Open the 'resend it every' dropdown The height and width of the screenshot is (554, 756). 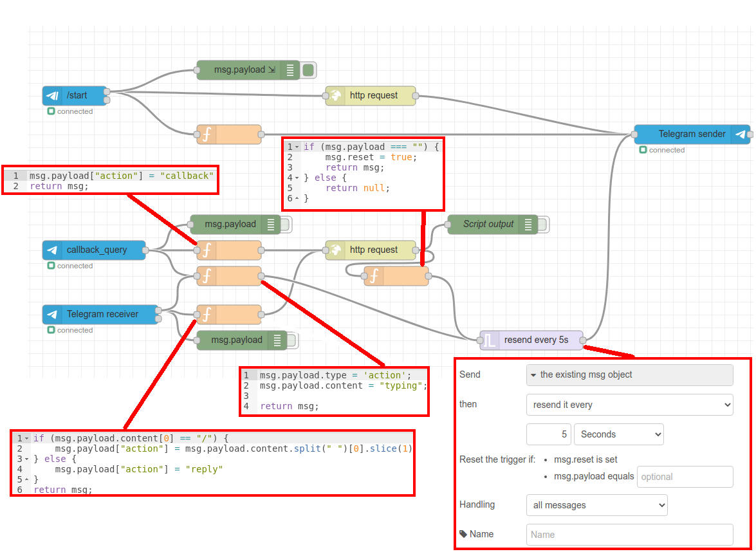[x=629, y=405]
